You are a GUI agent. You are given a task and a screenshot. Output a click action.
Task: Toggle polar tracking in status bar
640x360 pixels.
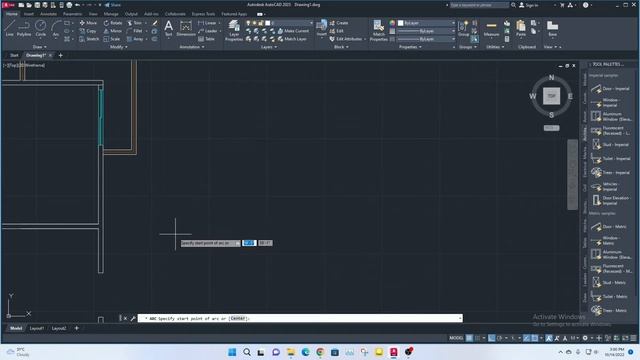[500, 338]
